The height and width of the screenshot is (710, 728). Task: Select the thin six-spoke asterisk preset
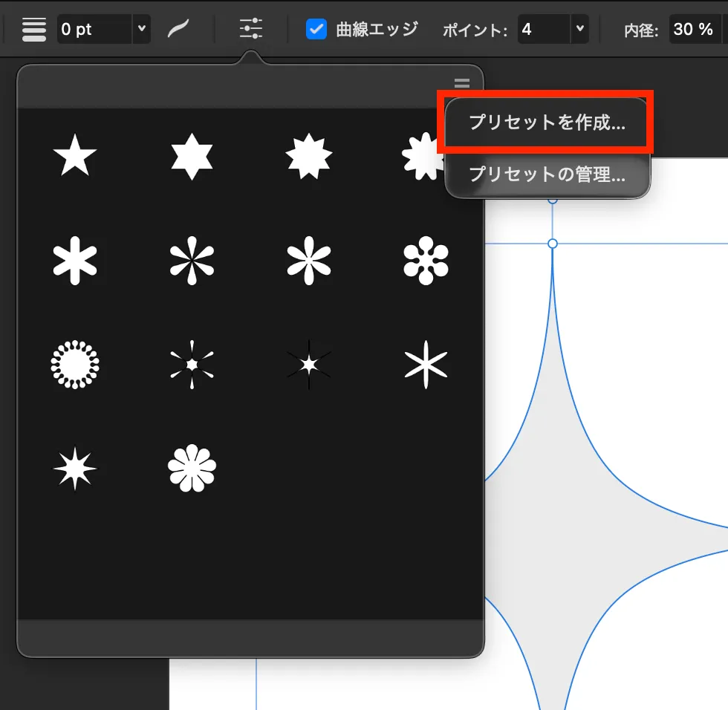(426, 363)
